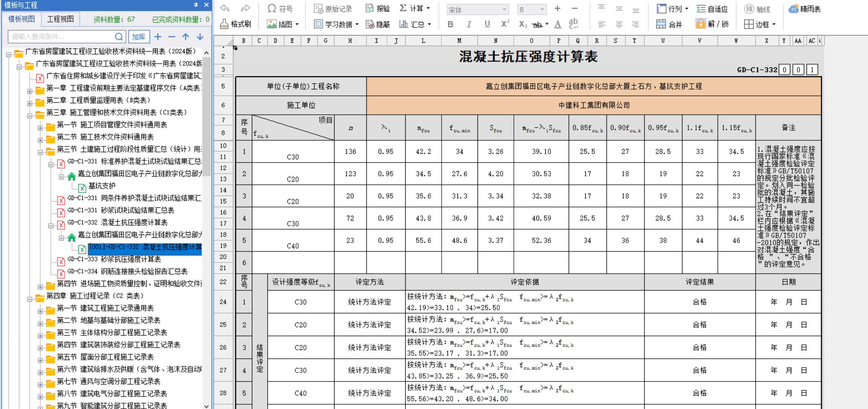Open the font color picker

pyautogui.click(x=557, y=24)
